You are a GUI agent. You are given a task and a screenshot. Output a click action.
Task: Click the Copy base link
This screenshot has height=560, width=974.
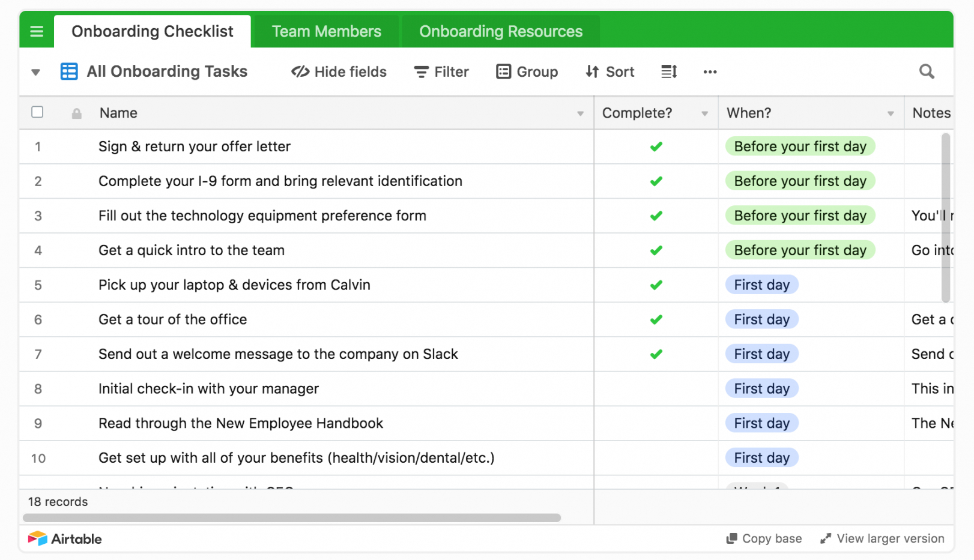pos(764,538)
